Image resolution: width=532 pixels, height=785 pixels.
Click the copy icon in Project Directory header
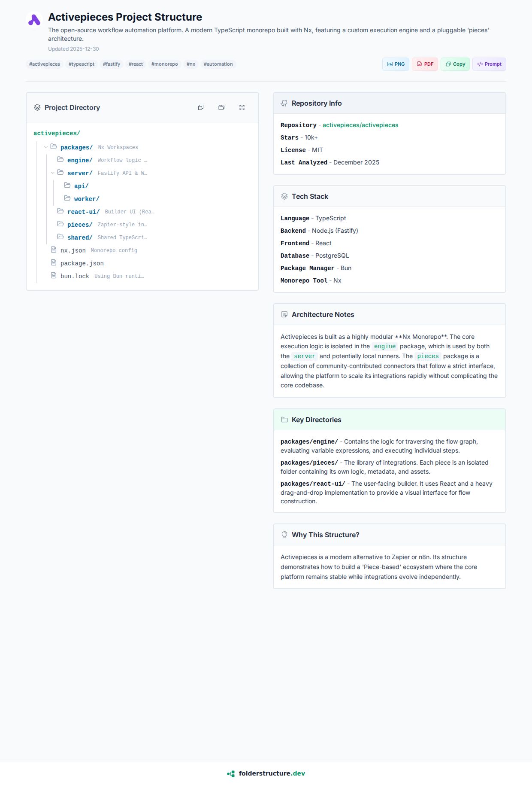tap(201, 107)
